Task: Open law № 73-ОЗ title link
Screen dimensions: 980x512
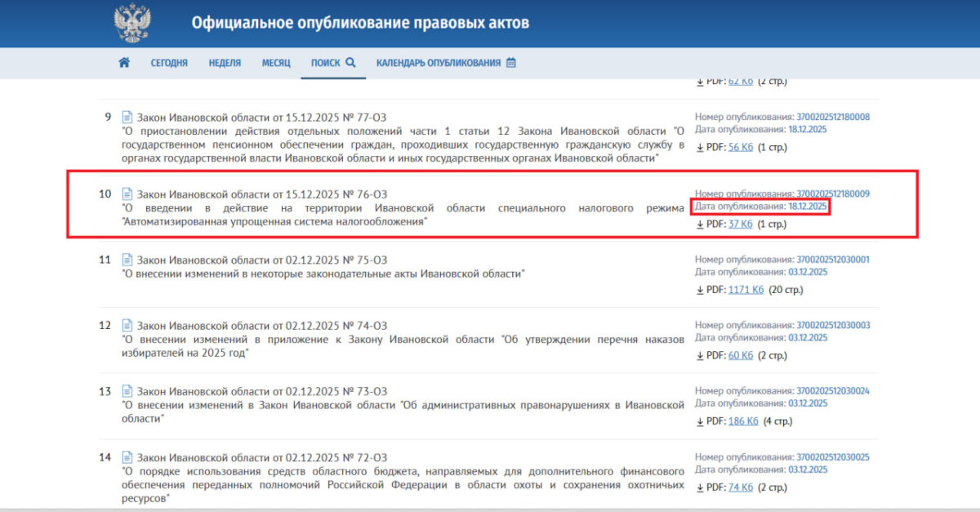Action: pyautogui.click(x=262, y=391)
